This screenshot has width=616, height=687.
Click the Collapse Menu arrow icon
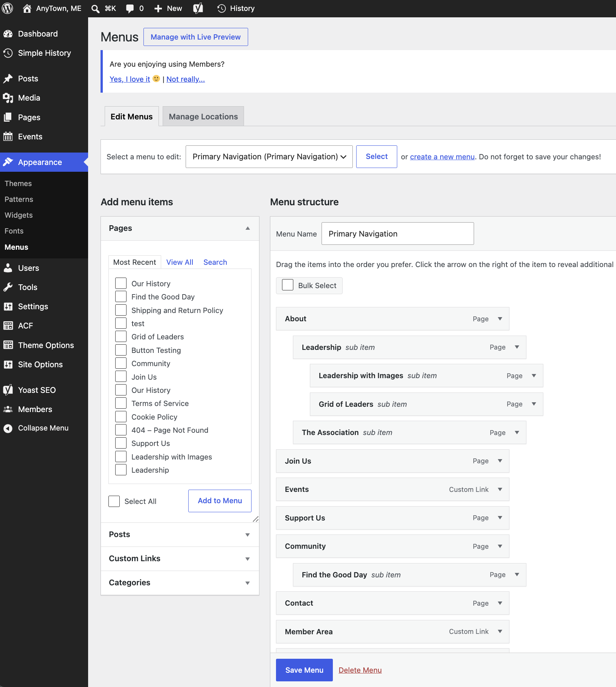[8, 428]
